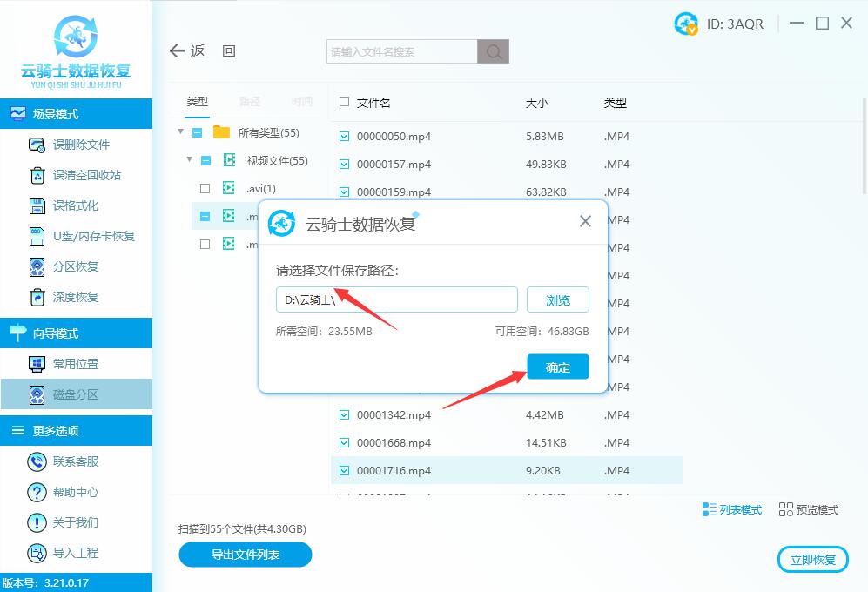Click the search magnifier button
The image size is (868, 592).
tap(493, 51)
